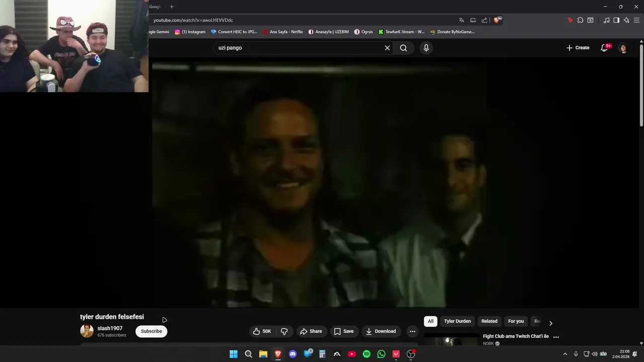This screenshot has height=362, width=644.
Task: Open the three-dot more actions menu under video
Action: [x=413, y=331]
